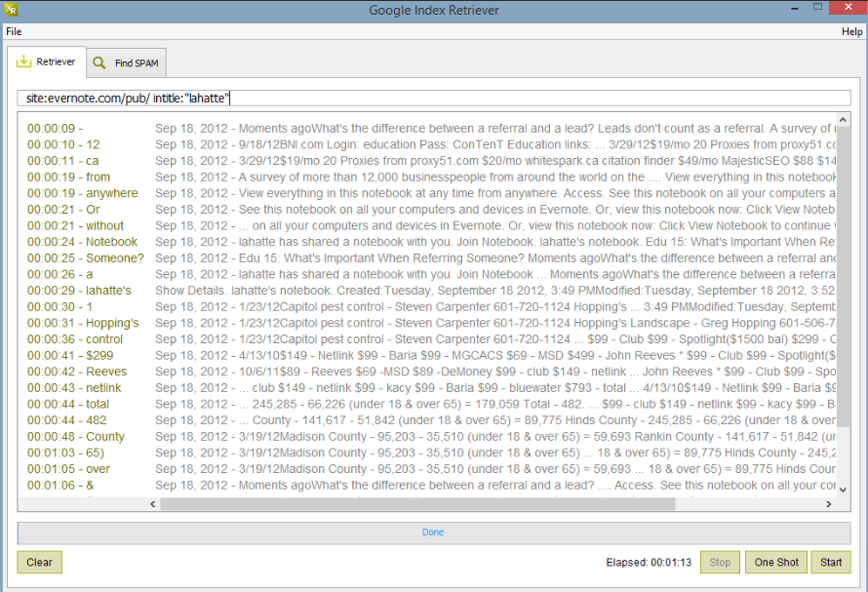Open the File menu
868x592 pixels.
click(x=14, y=31)
